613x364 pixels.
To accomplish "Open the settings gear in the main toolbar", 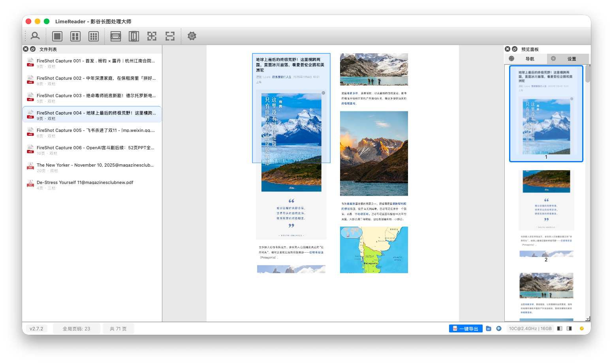I will (192, 36).
